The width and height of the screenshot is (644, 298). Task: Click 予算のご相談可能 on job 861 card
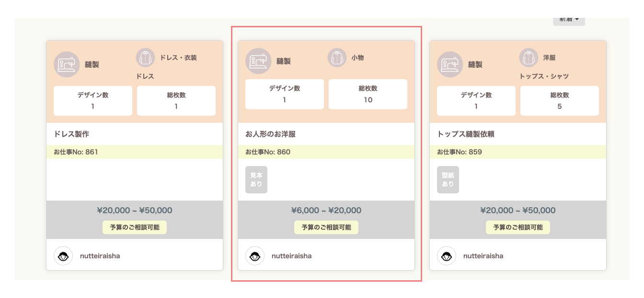point(135,227)
